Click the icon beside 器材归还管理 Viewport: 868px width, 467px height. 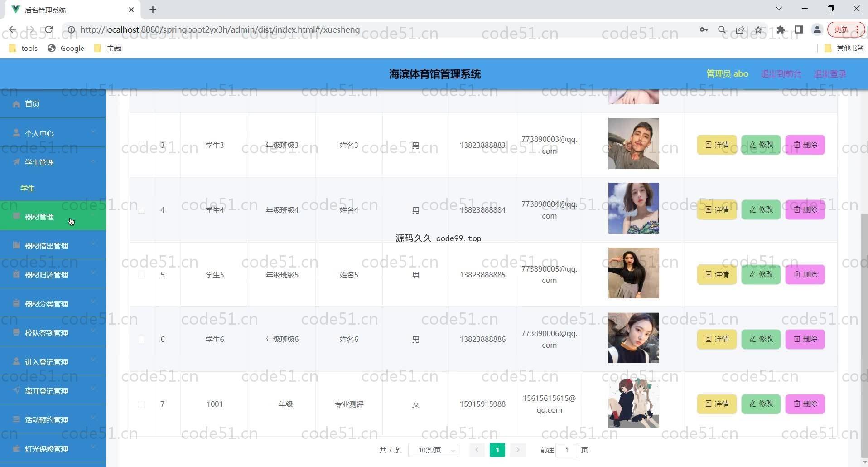(x=17, y=274)
